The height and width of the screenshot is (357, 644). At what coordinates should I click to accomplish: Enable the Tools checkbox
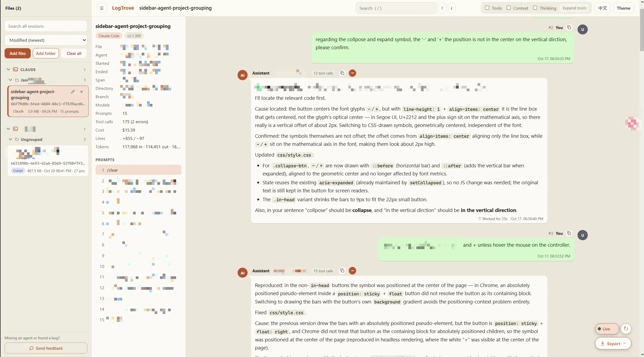[x=487, y=8]
